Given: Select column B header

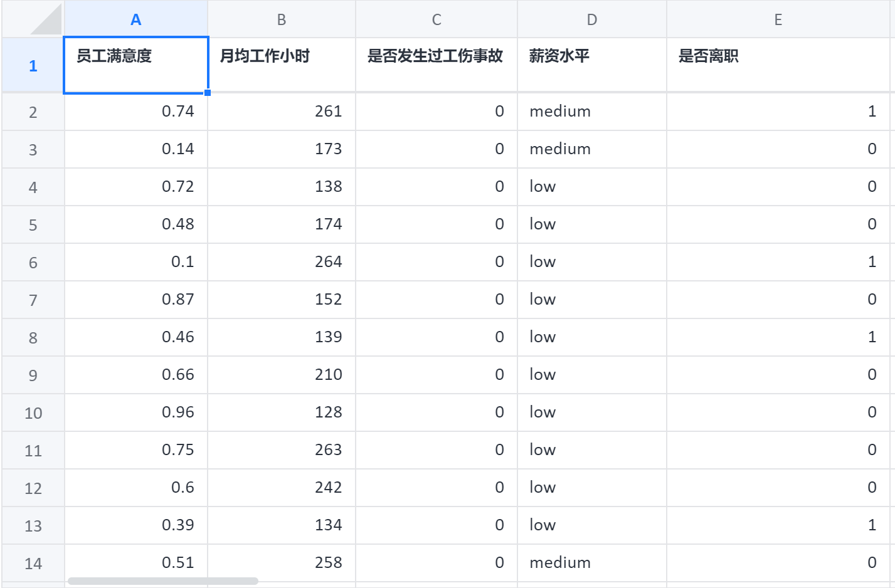Looking at the screenshot, I should click(x=282, y=19).
